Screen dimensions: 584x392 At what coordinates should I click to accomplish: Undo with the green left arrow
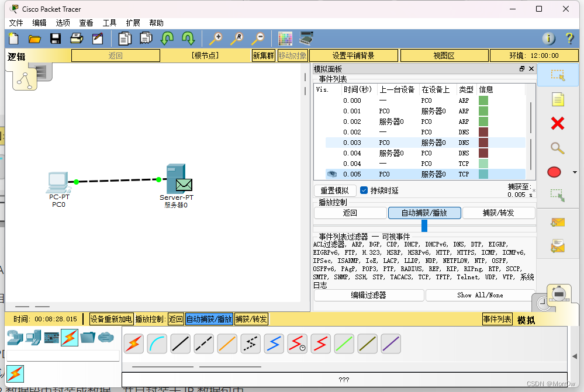(x=167, y=39)
